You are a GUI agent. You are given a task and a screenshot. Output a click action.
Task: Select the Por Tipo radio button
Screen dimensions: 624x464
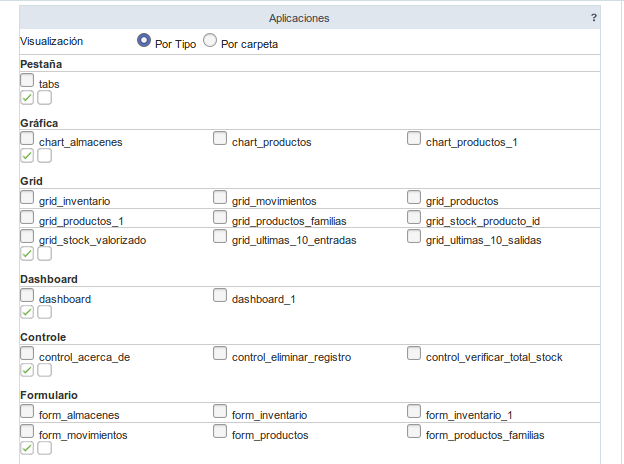pyautogui.click(x=144, y=42)
